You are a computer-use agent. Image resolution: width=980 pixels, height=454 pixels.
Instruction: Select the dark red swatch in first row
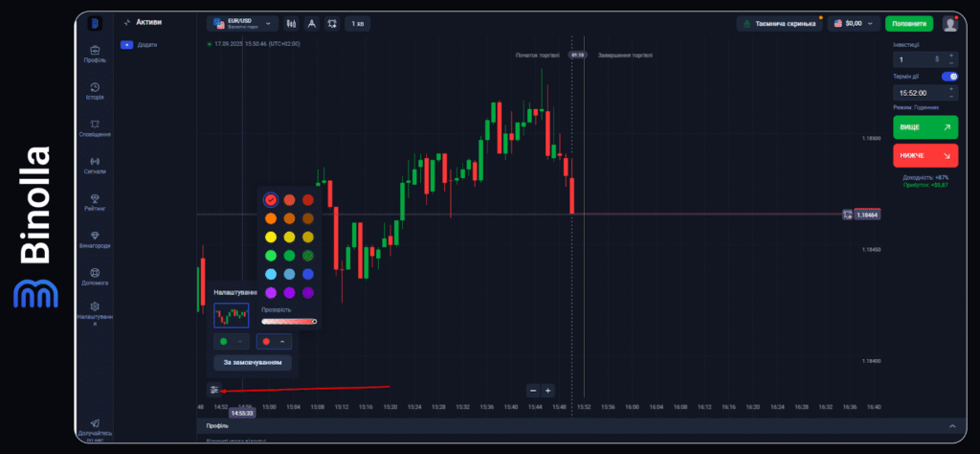click(x=308, y=199)
